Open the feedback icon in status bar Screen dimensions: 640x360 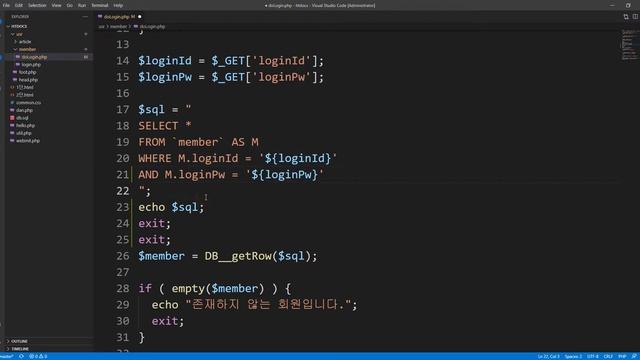click(x=634, y=356)
